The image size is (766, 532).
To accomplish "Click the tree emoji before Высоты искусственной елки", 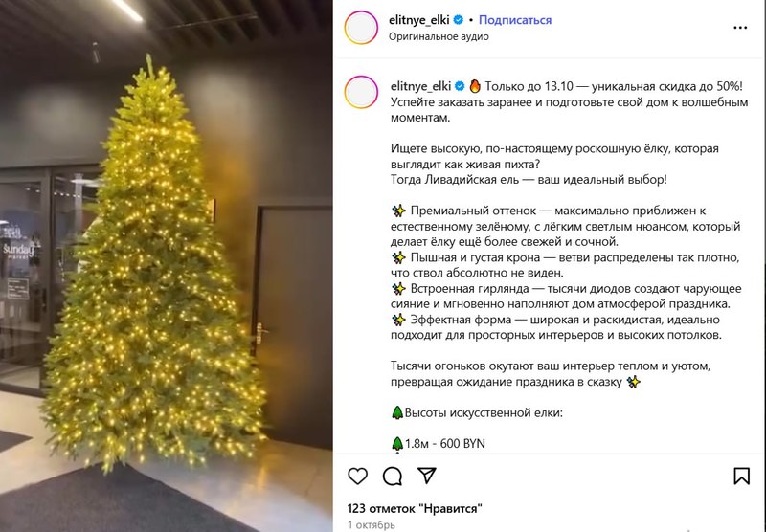I will (397, 413).
